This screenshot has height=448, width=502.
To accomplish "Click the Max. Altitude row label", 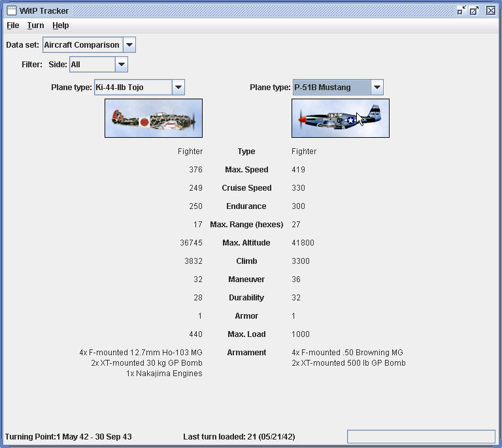I will pyautogui.click(x=246, y=243).
